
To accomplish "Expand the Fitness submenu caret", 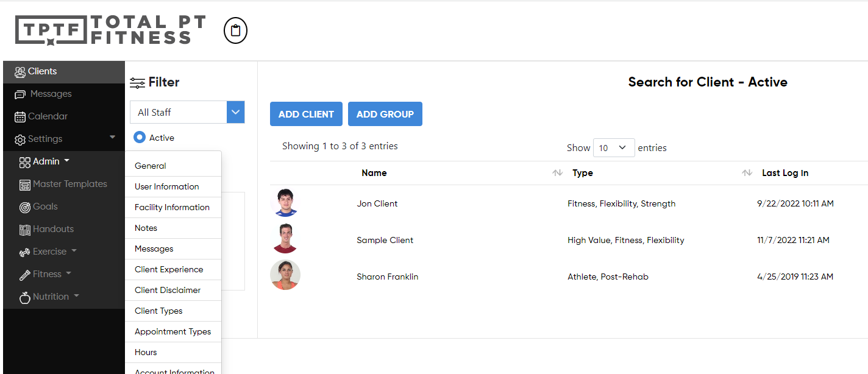I will click(x=68, y=273).
